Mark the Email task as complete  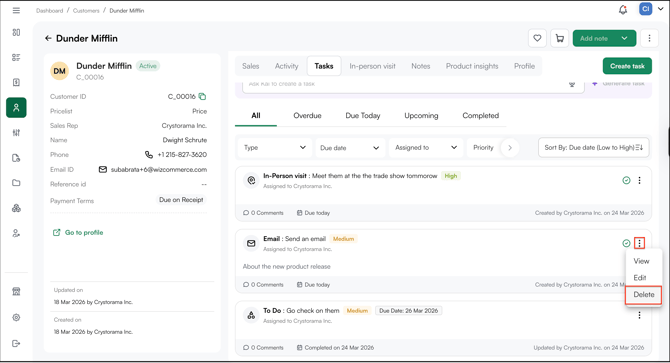(x=626, y=243)
